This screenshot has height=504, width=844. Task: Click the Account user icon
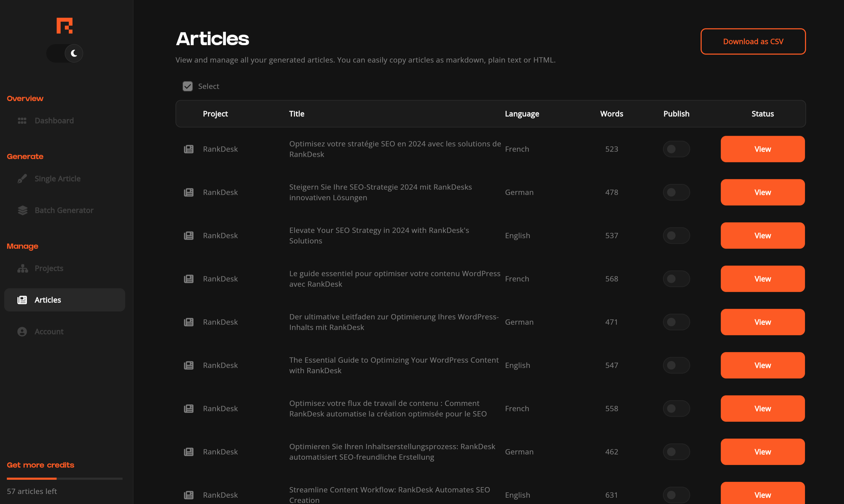pyautogui.click(x=22, y=331)
